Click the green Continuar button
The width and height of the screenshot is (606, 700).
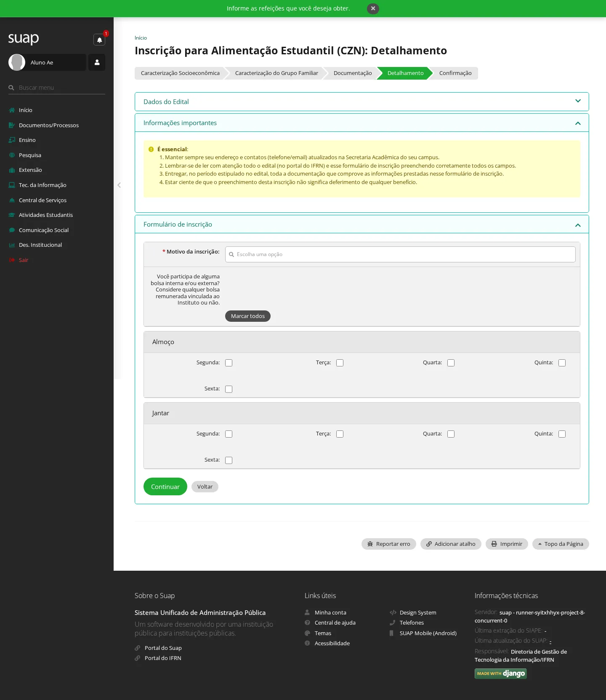click(x=165, y=486)
